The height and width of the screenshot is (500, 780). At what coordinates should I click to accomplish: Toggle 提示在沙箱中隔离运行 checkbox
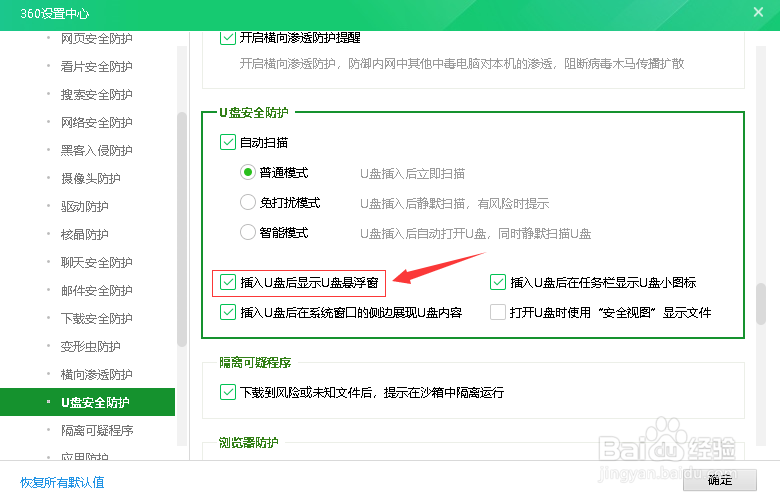coord(228,392)
